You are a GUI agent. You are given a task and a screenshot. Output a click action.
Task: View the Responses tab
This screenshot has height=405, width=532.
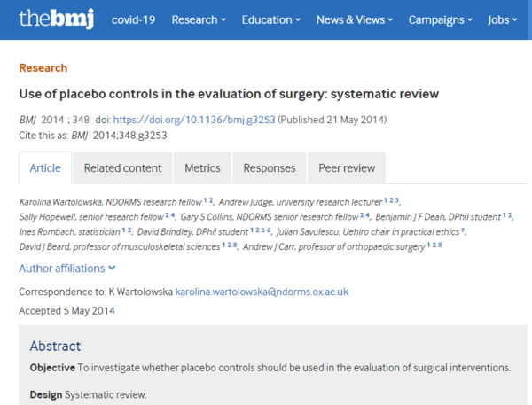point(270,167)
